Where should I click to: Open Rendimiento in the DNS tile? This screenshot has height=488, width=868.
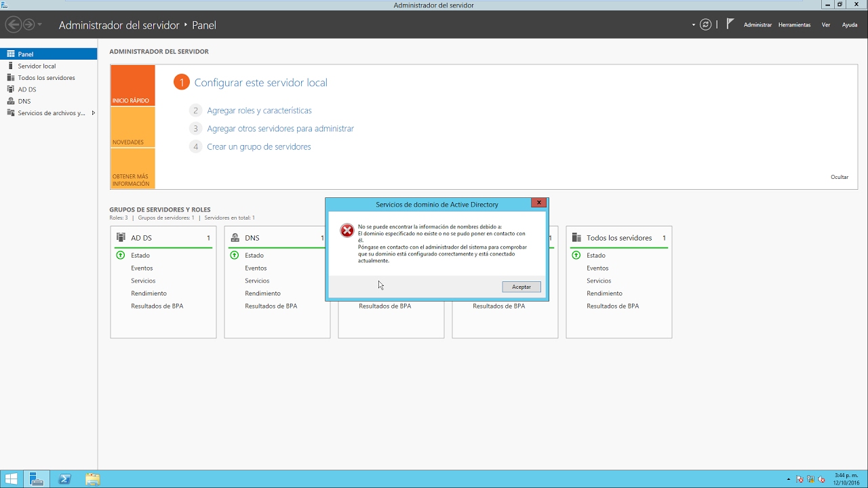point(262,293)
